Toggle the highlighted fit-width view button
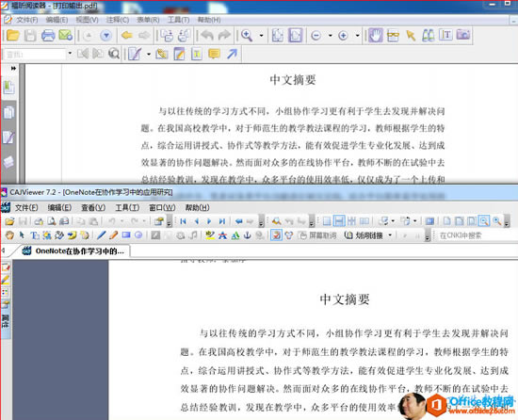This screenshot has width=518, height=420. [339, 221]
